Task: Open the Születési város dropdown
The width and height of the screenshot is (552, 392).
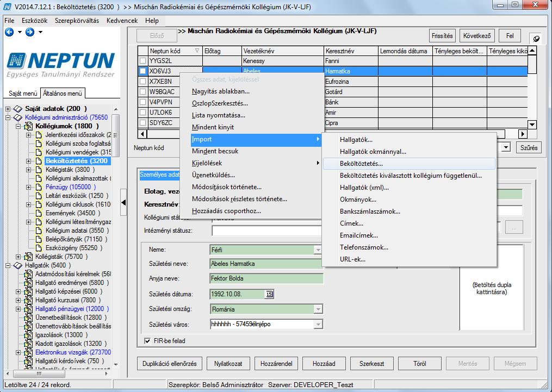Action: tap(318, 324)
